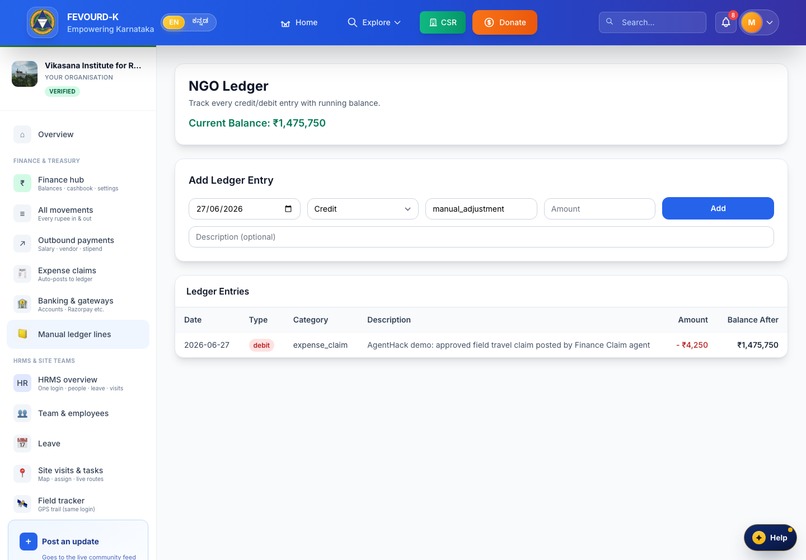Open Banking & gateways
Image resolution: width=806 pixels, height=560 pixels.
click(x=78, y=304)
